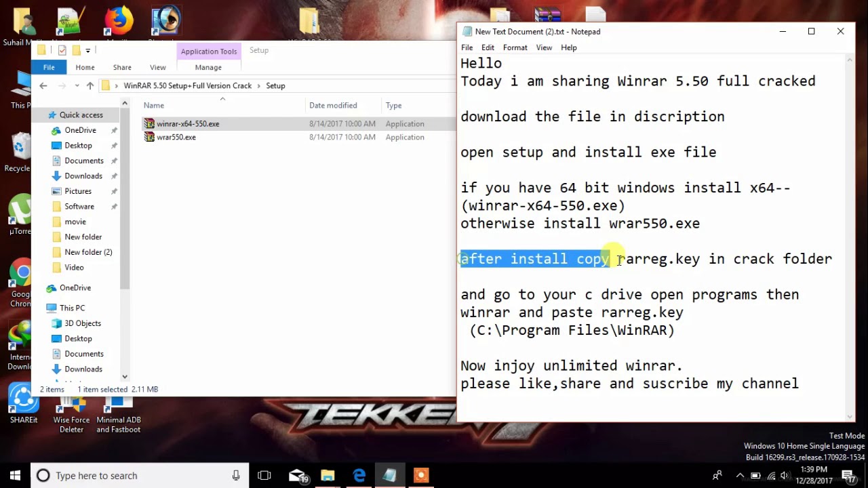Click Notepad's vertical scrollbar down arrow
Image resolution: width=868 pixels, height=488 pixels.
click(849, 416)
